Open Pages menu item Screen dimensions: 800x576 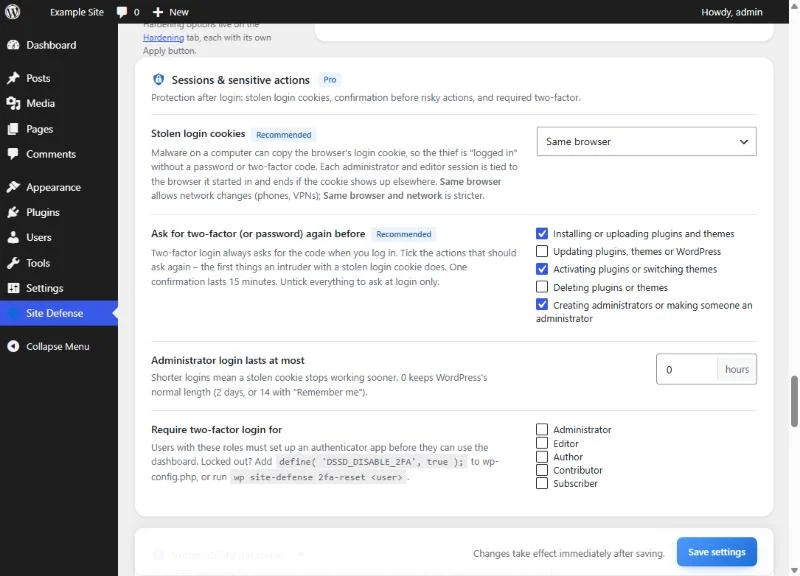(x=59, y=129)
